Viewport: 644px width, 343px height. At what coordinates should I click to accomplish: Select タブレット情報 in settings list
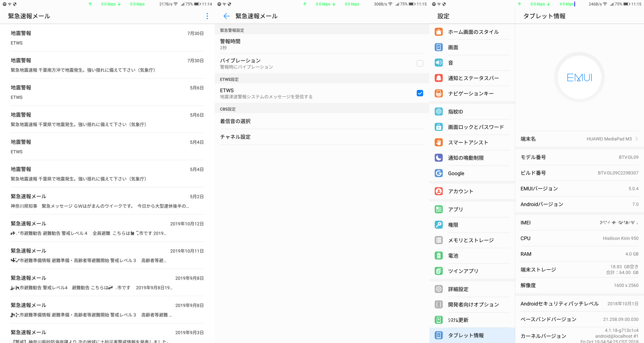tap(466, 335)
